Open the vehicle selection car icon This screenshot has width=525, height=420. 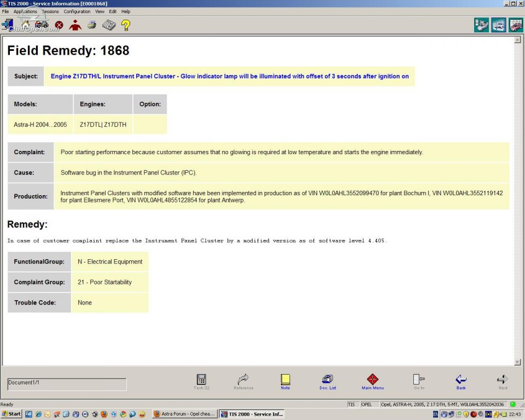pyautogui.click(x=42, y=25)
